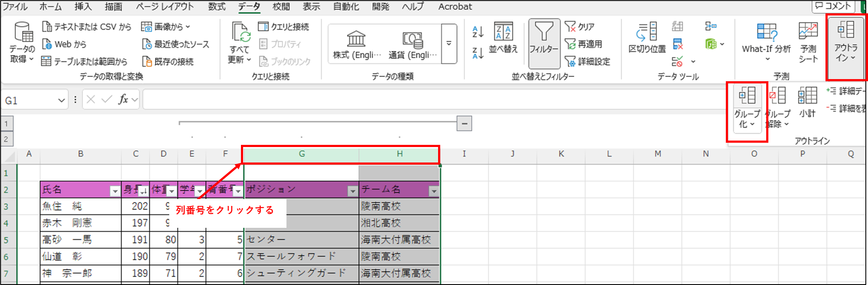
Task: Open the ファイル tab
Action: (15, 6)
